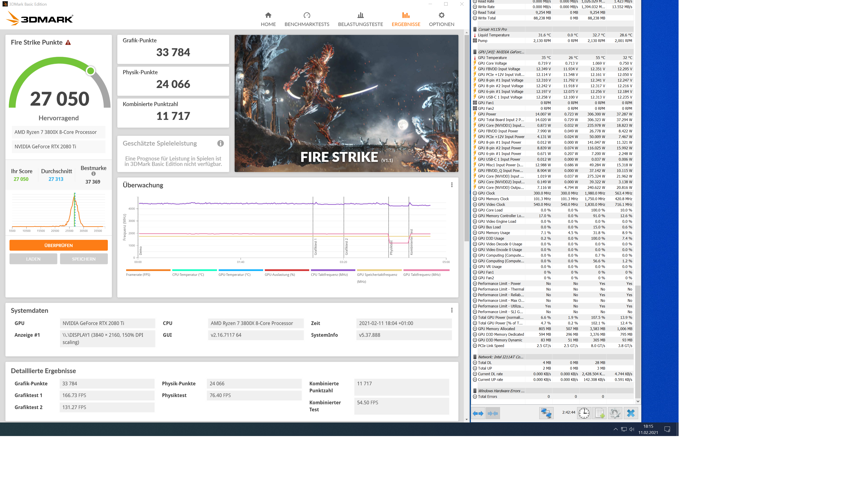Toggle the Framerate (FPS) legend series

pyautogui.click(x=138, y=274)
